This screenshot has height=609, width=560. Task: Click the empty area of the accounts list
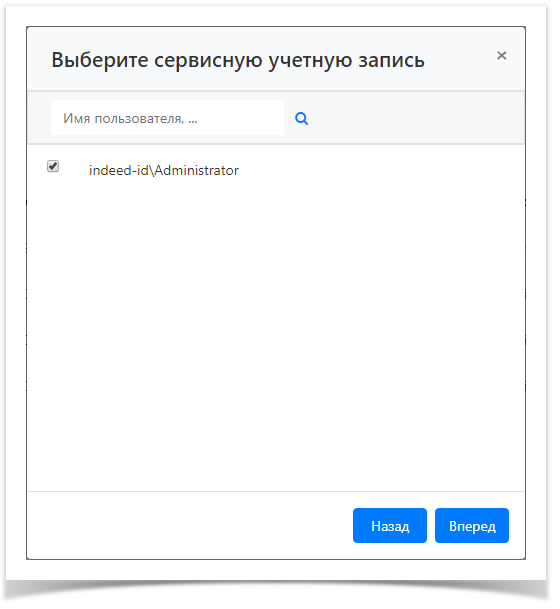[x=276, y=334]
